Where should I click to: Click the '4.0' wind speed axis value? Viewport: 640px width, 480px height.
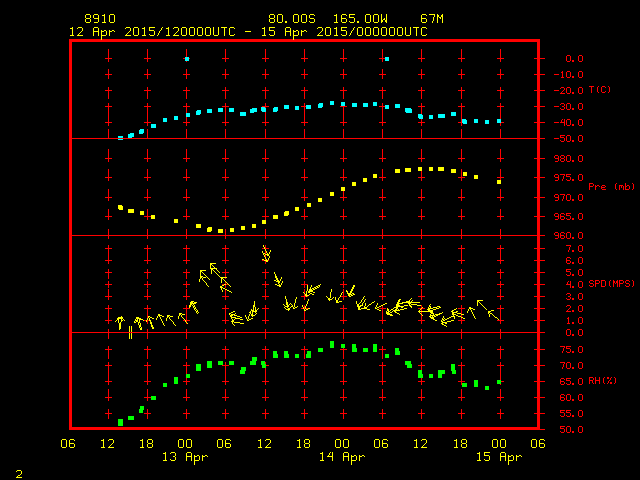coord(574,284)
